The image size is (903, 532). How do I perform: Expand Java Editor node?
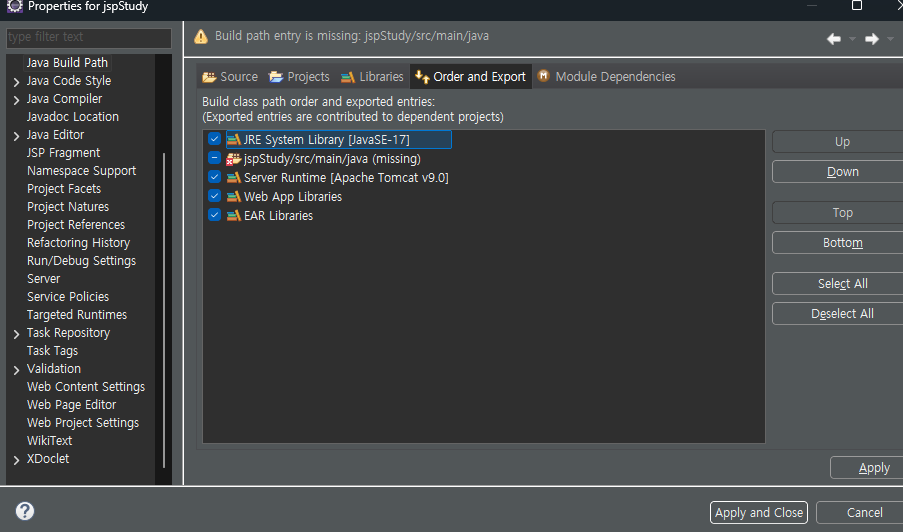pyautogui.click(x=16, y=136)
